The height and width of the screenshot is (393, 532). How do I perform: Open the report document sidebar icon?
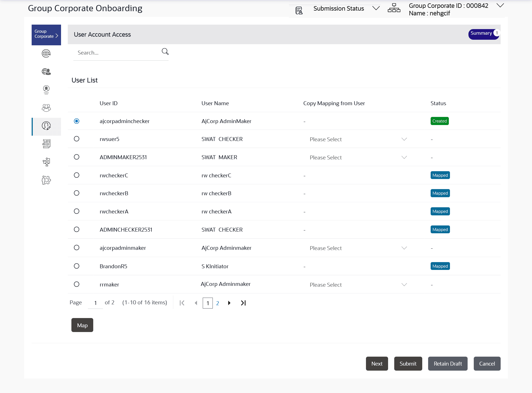pyautogui.click(x=46, y=144)
